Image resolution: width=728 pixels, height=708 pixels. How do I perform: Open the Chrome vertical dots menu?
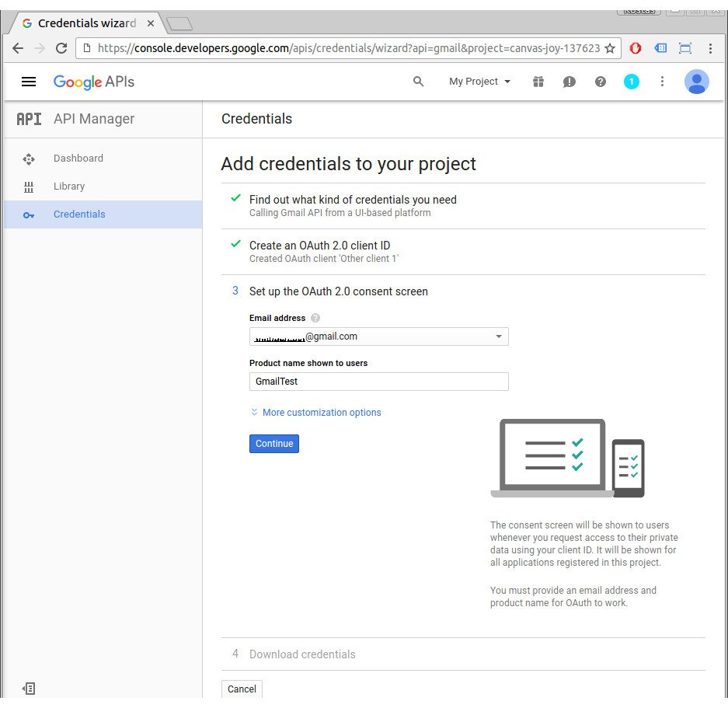[x=710, y=48]
